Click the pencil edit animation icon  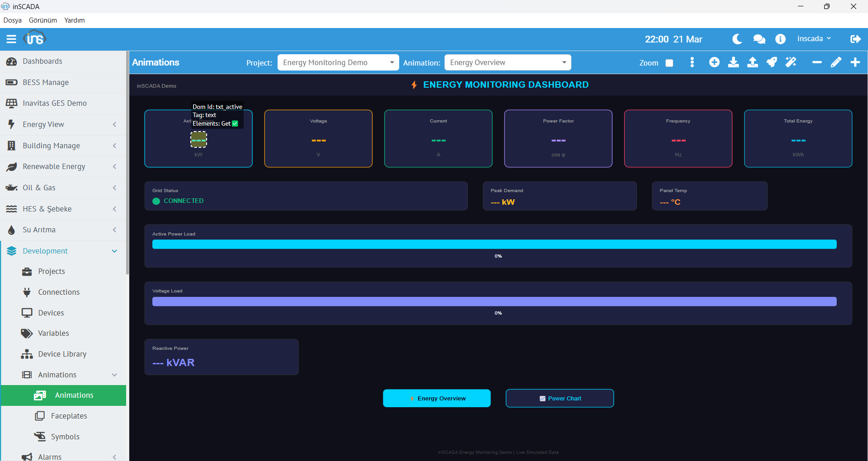[836, 62]
